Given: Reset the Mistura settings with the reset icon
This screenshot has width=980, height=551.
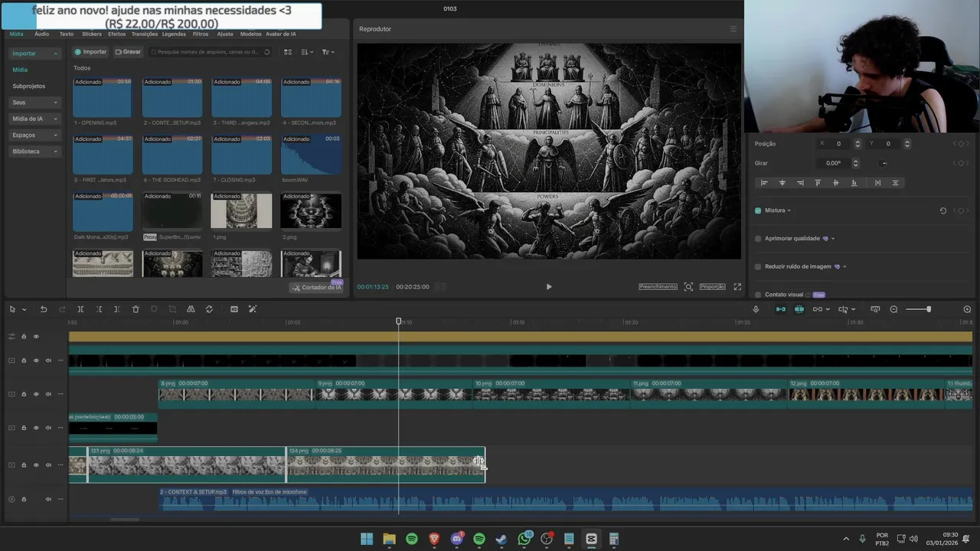Looking at the screenshot, I should tap(943, 210).
